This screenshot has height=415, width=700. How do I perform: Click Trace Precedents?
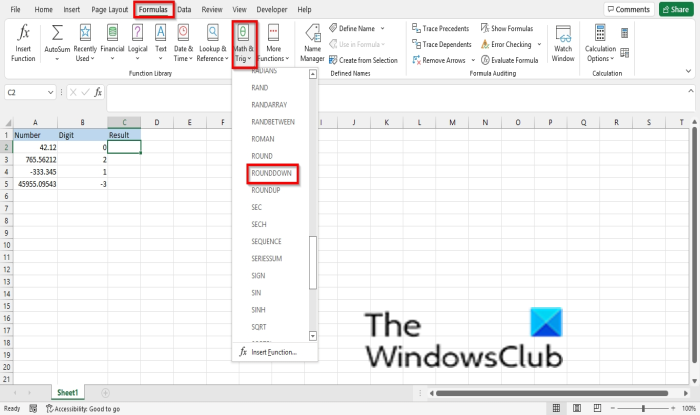click(x=441, y=29)
